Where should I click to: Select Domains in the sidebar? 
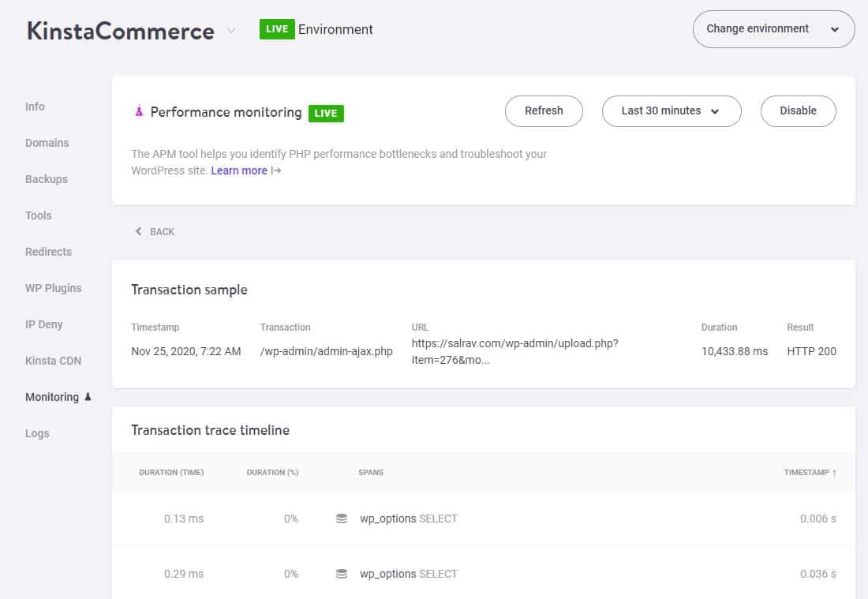pyautogui.click(x=47, y=143)
